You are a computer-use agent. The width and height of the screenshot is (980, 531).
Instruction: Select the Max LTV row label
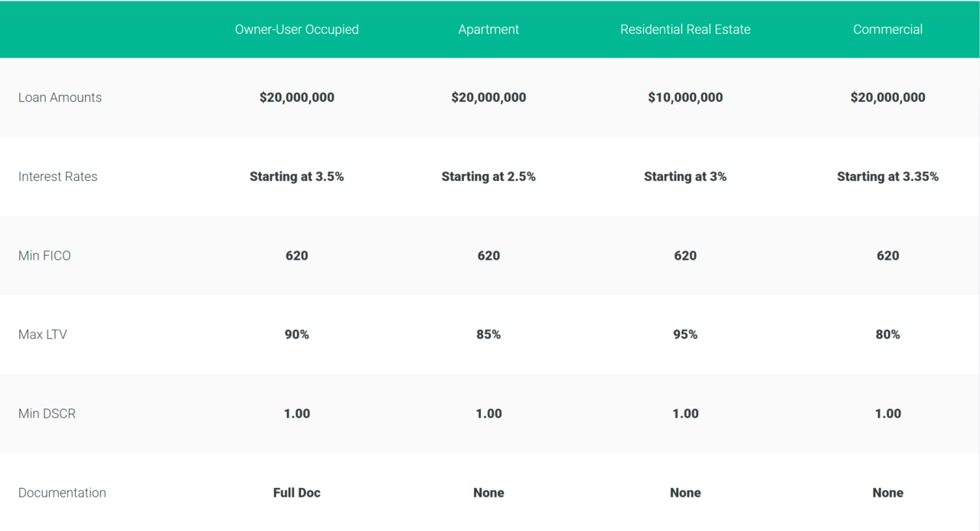click(x=42, y=335)
